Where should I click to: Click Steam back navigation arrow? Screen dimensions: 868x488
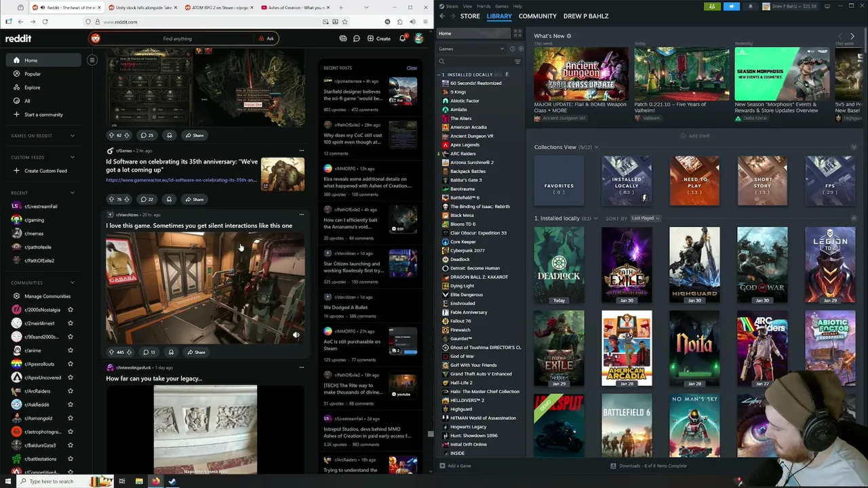point(442,16)
